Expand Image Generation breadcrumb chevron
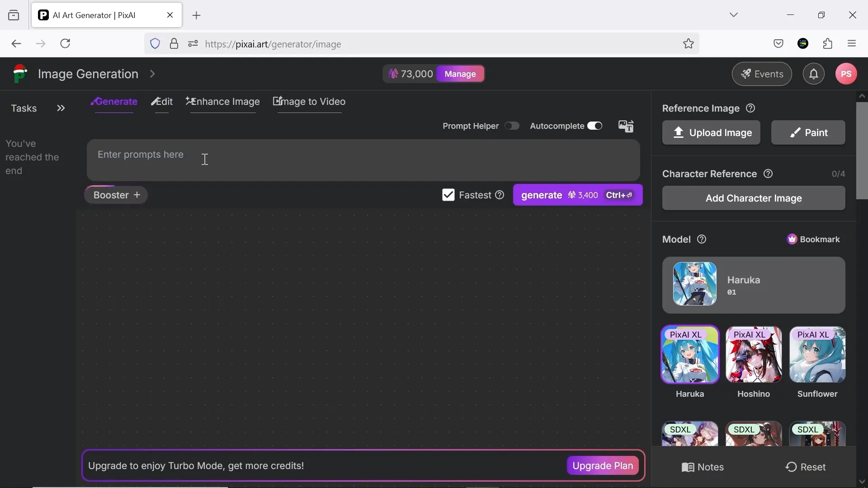 tap(152, 74)
